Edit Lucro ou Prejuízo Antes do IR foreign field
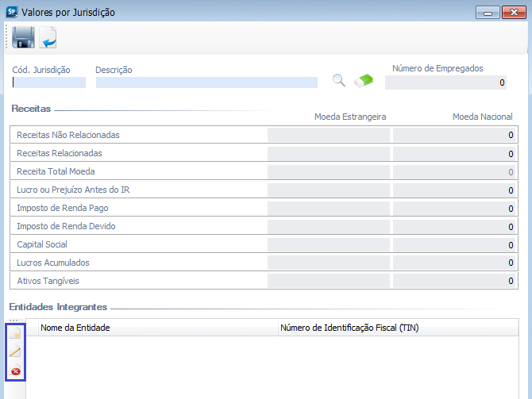The width and height of the screenshot is (532, 399). 329,190
